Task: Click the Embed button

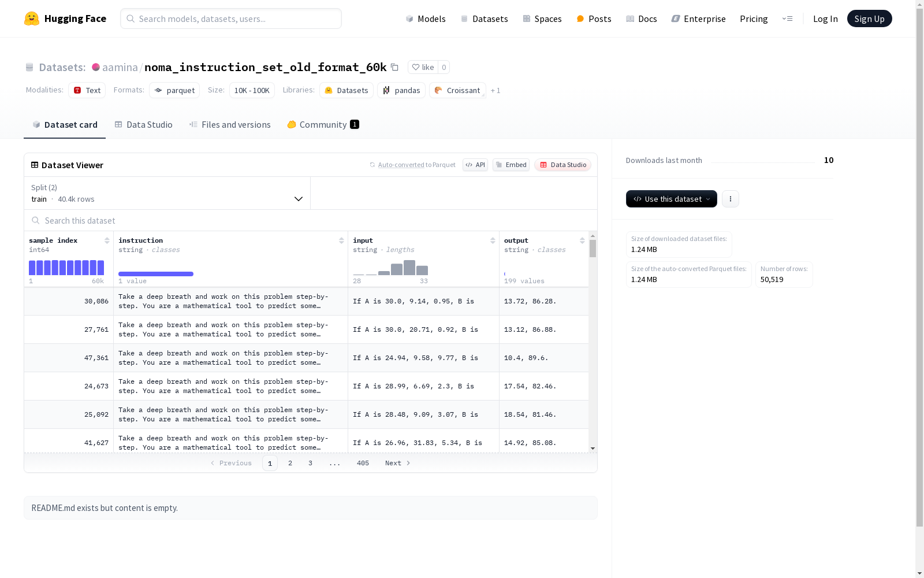Action: tap(511, 165)
